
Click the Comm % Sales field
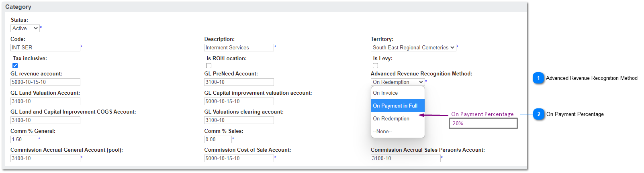[x=218, y=139]
